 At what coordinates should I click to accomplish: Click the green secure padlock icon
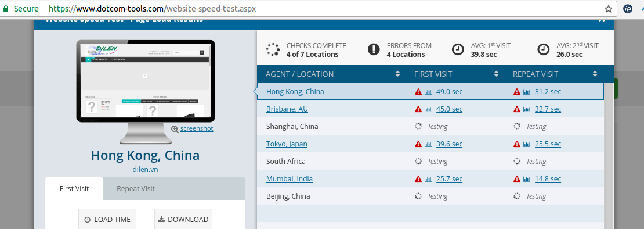(5, 8)
